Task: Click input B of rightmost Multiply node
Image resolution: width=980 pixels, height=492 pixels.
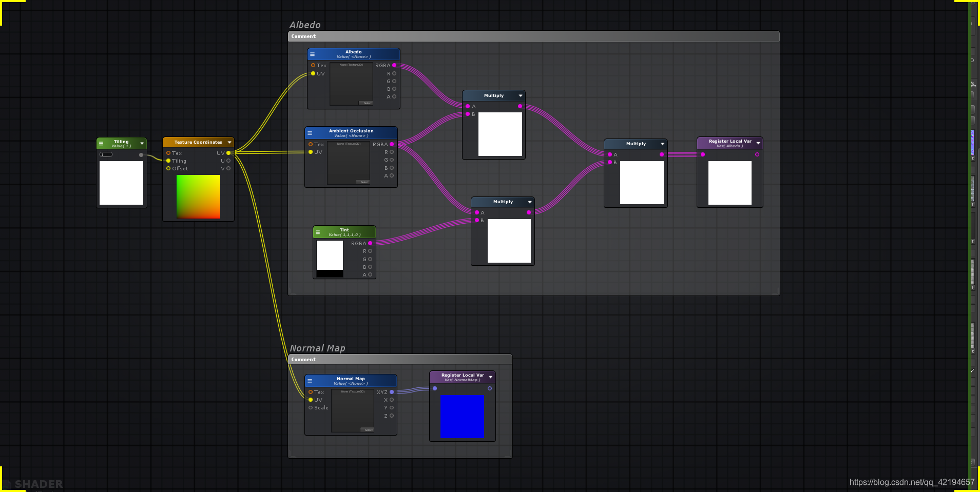Action: 610,162
